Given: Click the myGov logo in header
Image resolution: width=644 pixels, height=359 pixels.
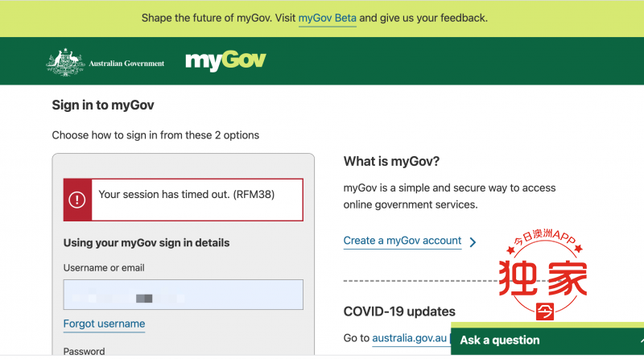Looking at the screenshot, I should (x=225, y=61).
